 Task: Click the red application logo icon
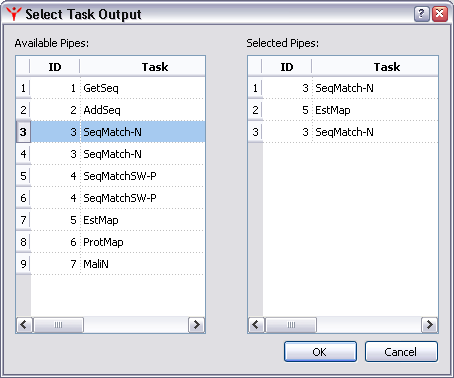pos(14,14)
